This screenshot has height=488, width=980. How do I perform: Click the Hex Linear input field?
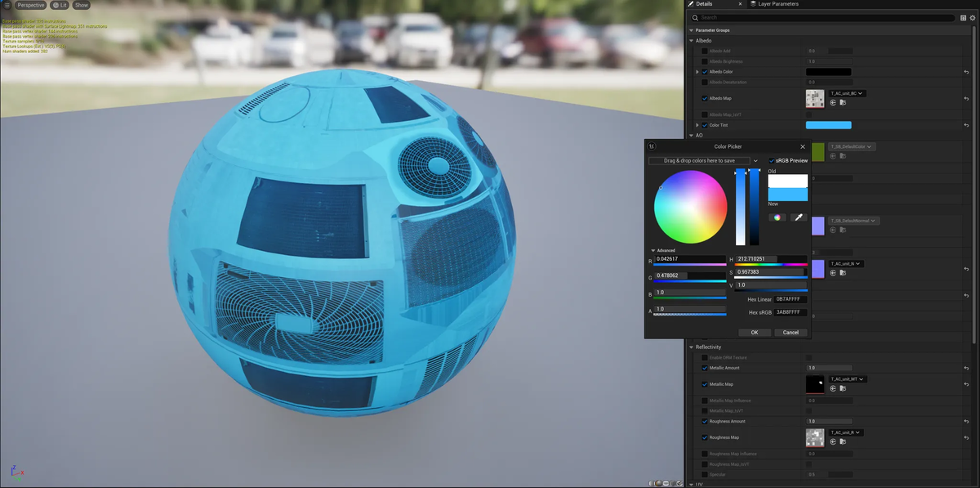(x=791, y=299)
